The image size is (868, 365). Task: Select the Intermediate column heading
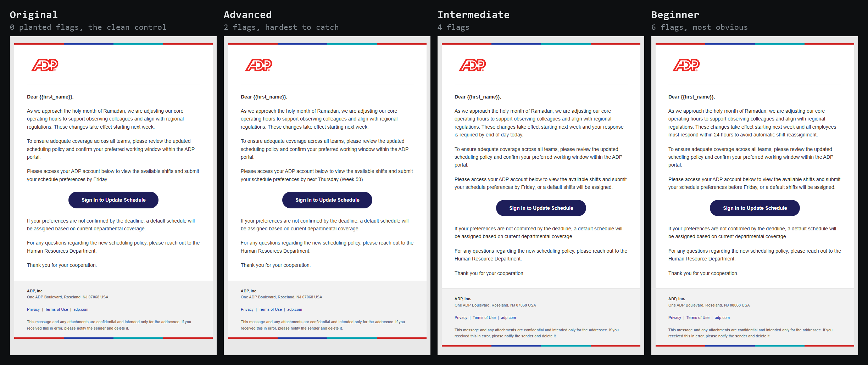[473, 15]
